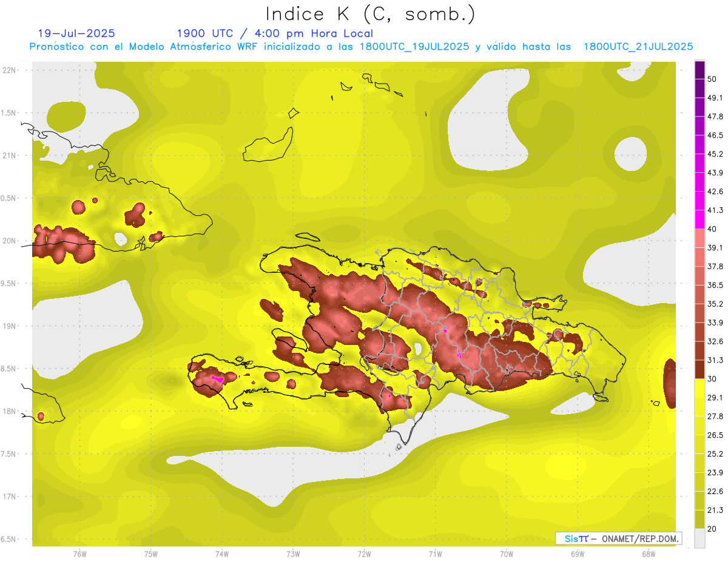Click the colorbar value "43.9"

tap(715, 173)
